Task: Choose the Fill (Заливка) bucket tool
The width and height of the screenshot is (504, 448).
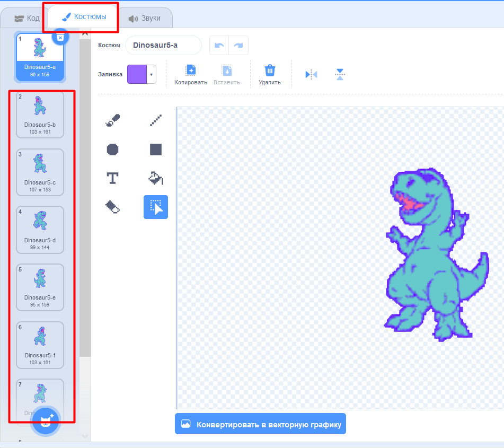Action: [x=155, y=179]
